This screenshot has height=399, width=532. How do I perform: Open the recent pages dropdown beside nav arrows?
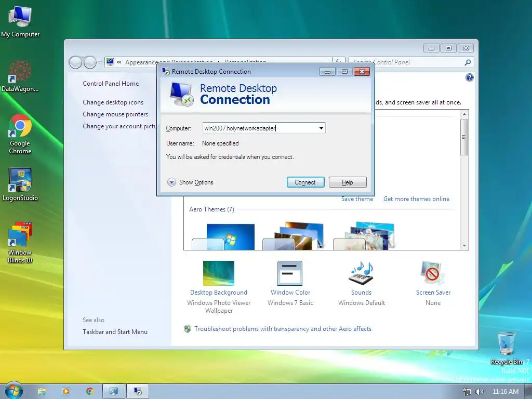100,63
